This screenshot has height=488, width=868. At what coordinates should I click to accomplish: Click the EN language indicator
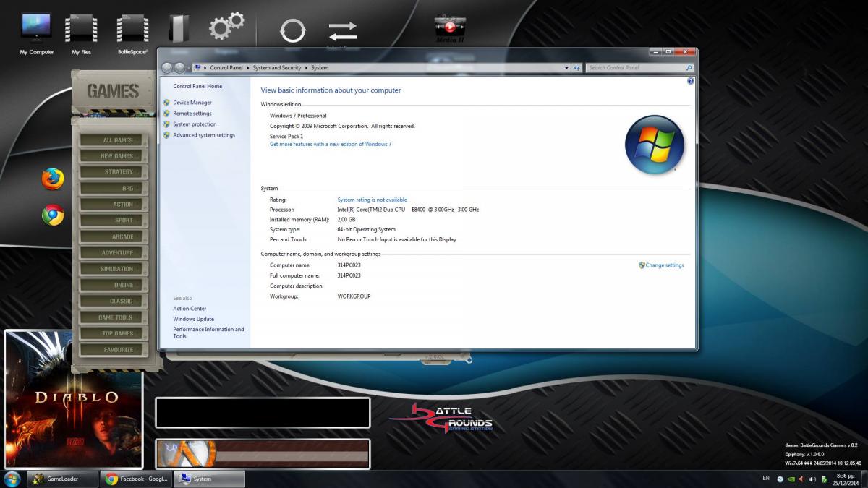766,479
